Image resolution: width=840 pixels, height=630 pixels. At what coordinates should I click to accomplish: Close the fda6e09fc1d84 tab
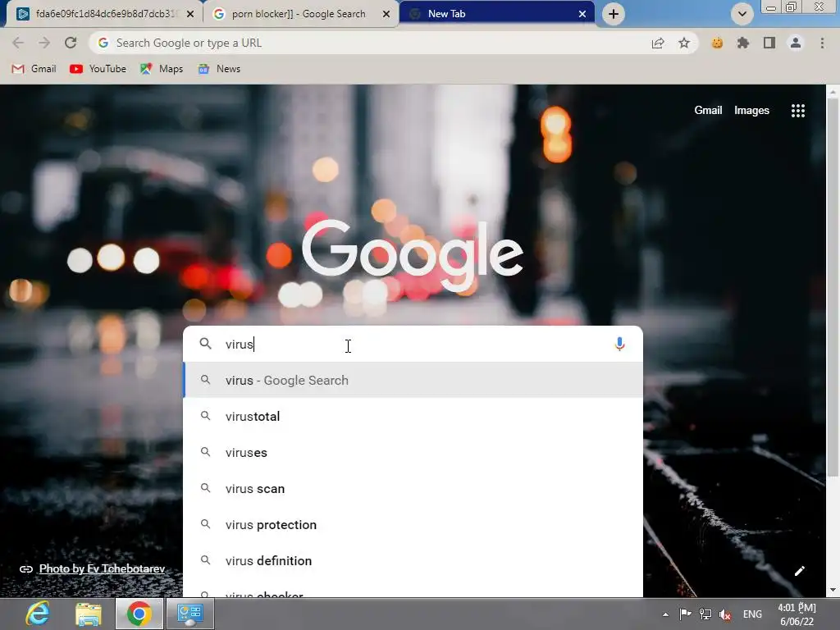point(189,14)
